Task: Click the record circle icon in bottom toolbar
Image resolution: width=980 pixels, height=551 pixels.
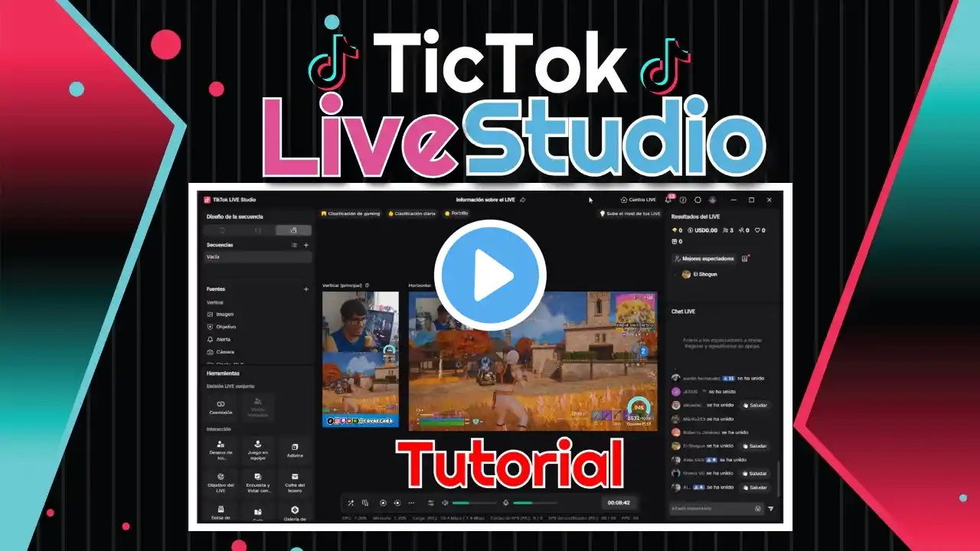Action: (383, 503)
